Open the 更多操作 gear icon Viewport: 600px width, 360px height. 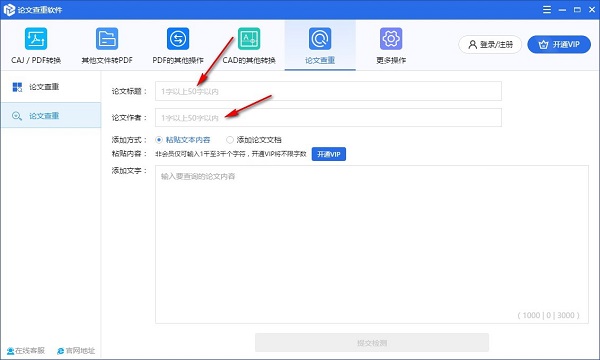pos(391,39)
